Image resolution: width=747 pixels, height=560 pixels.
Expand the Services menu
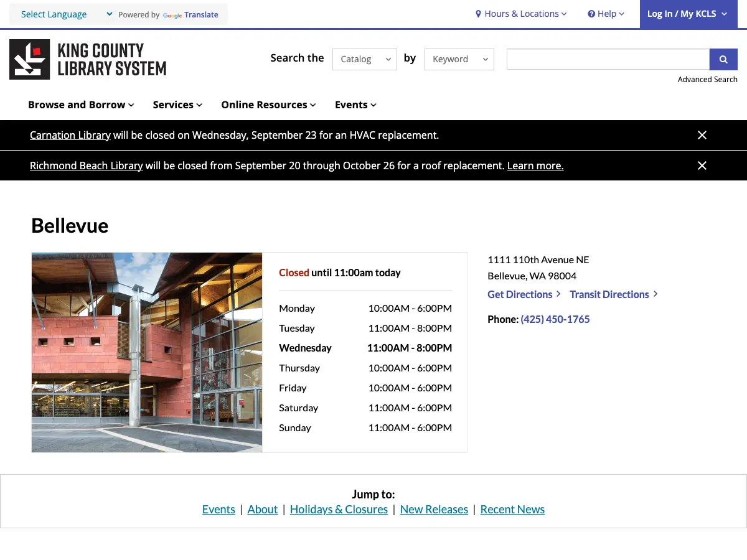177,105
